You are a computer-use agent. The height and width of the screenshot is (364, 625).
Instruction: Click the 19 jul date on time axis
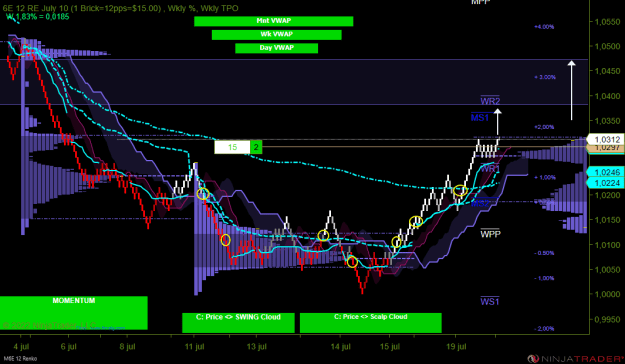point(456,346)
